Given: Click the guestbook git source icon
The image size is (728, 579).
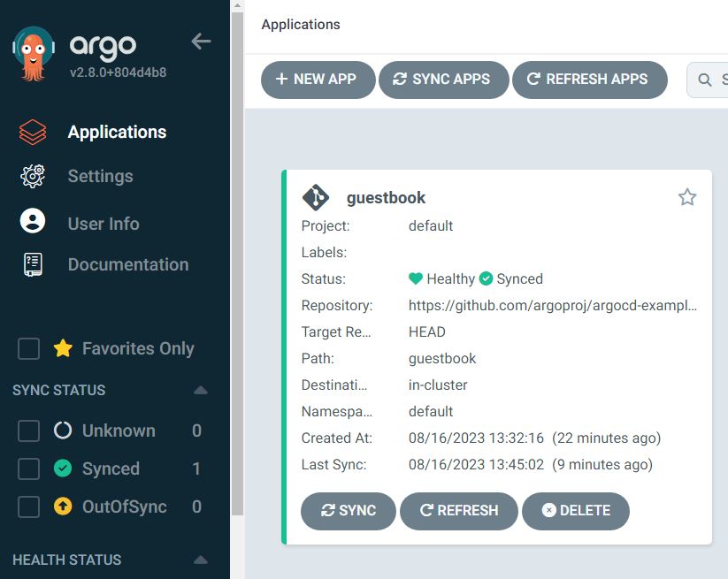Looking at the screenshot, I should (316, 198).
